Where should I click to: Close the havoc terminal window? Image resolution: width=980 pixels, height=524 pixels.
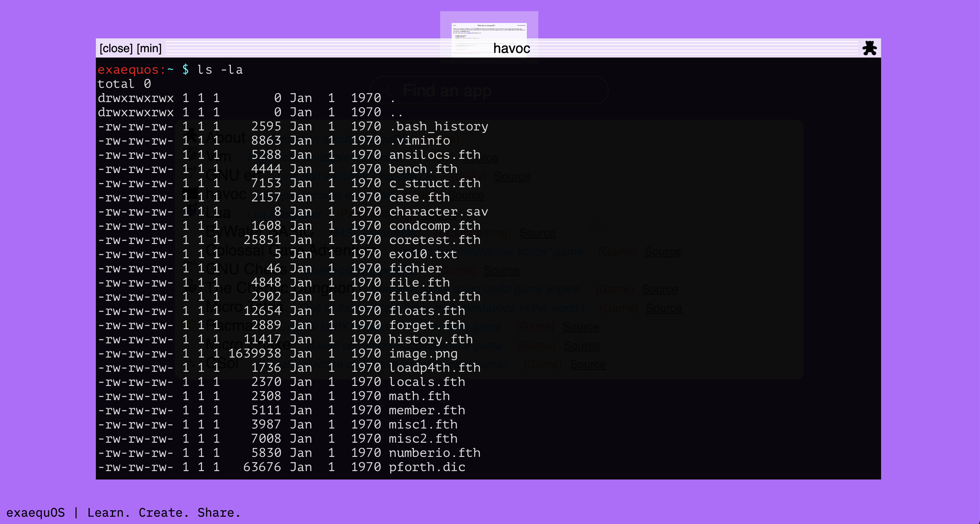coord(116,48)
